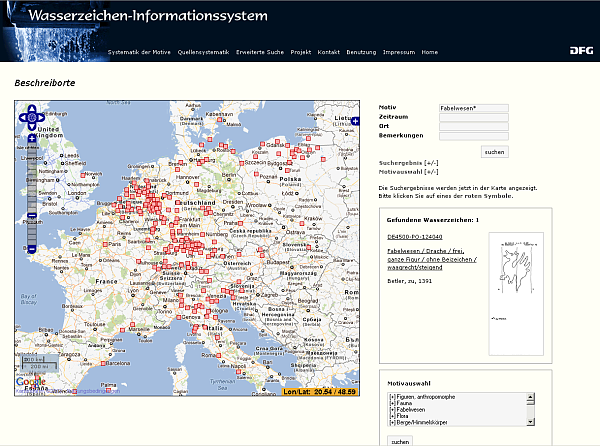600x446 pixels.
Task: Expand the Fabelwesen motif entry
Action: pyautogui.click(x=393, y=410)
